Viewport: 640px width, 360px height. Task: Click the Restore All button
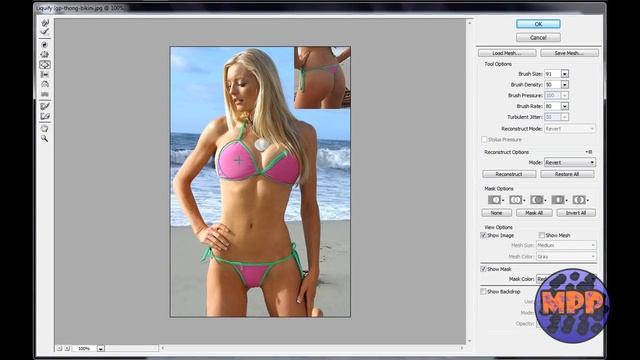(x=567, y=174)
